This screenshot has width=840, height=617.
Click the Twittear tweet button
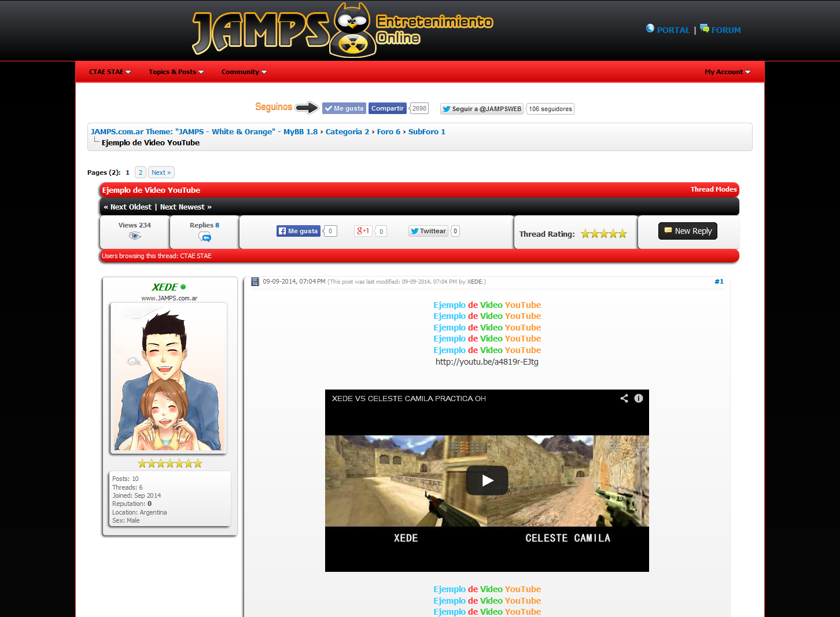click(428, 231)
